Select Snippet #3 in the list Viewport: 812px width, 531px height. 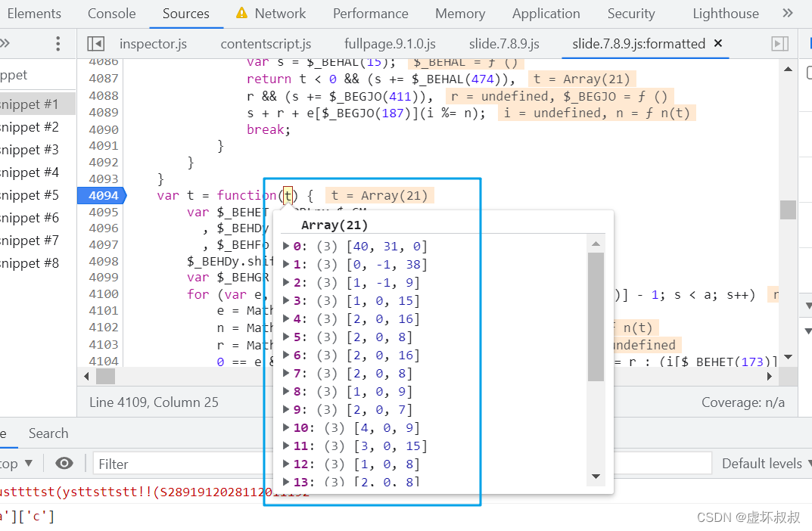tap(37, 150)
